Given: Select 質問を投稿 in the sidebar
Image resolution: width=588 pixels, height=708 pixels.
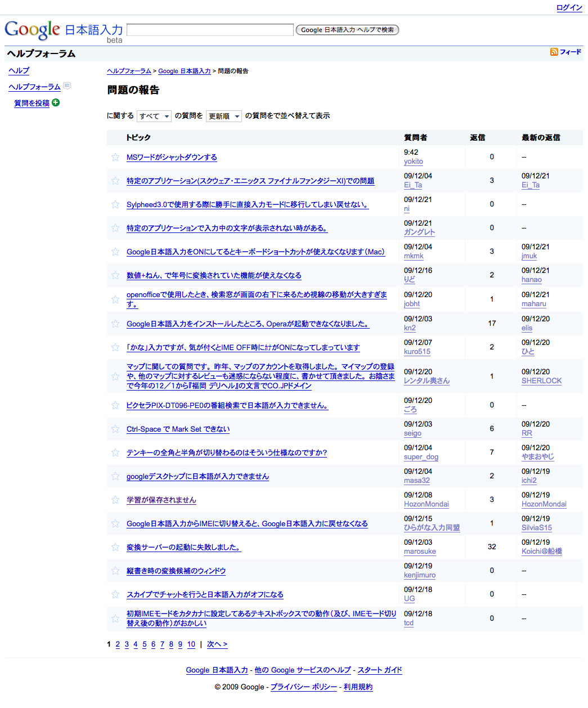Looking at the screenshot, I should coord(32,103).
